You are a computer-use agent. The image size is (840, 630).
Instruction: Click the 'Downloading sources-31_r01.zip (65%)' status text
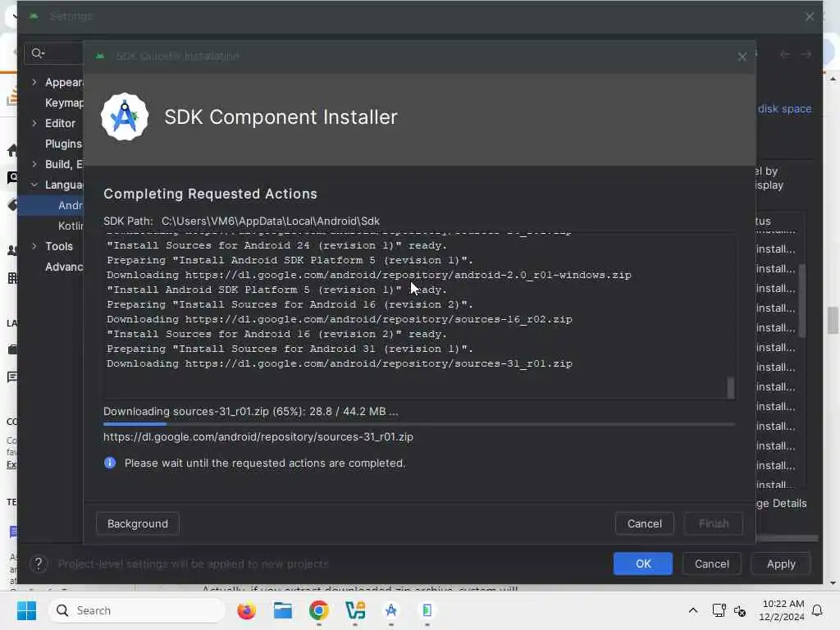coord(251,412)
